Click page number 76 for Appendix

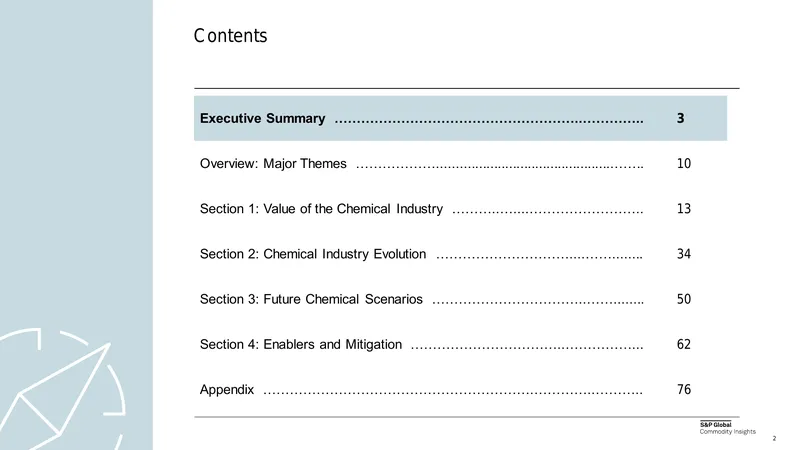[684, 389]
